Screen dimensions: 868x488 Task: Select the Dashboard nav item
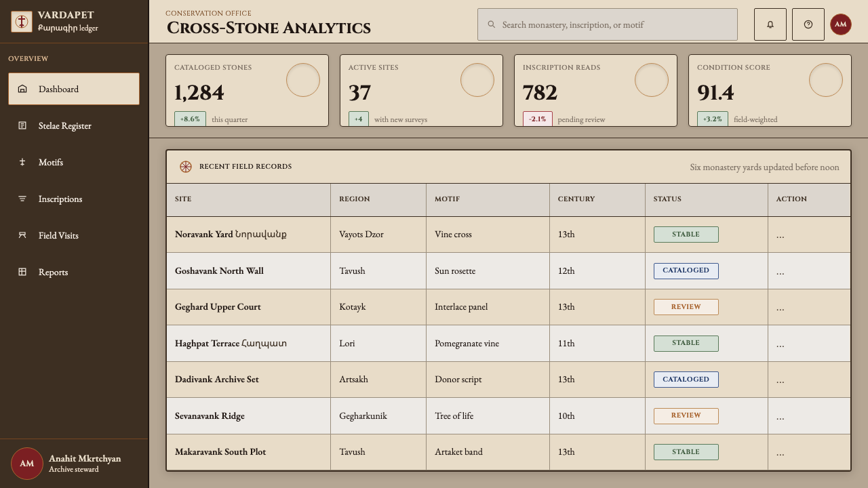click(x=74, y=89)
